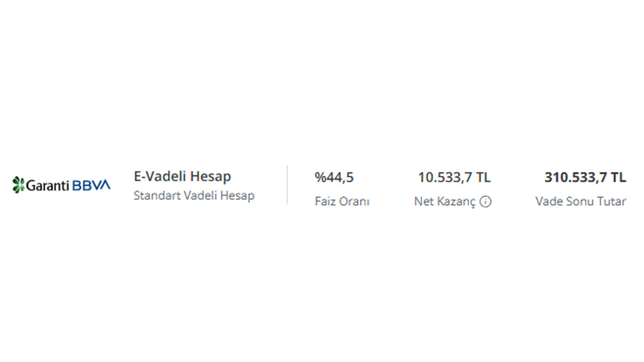
Task: Click the Garanti wordmark in the logo
Action: 47,186
